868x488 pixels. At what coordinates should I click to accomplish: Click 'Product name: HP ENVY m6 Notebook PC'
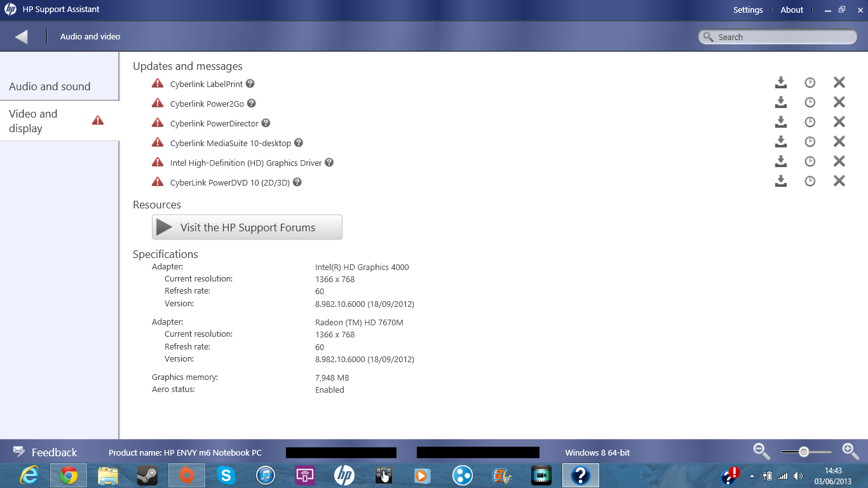(185, 452)
